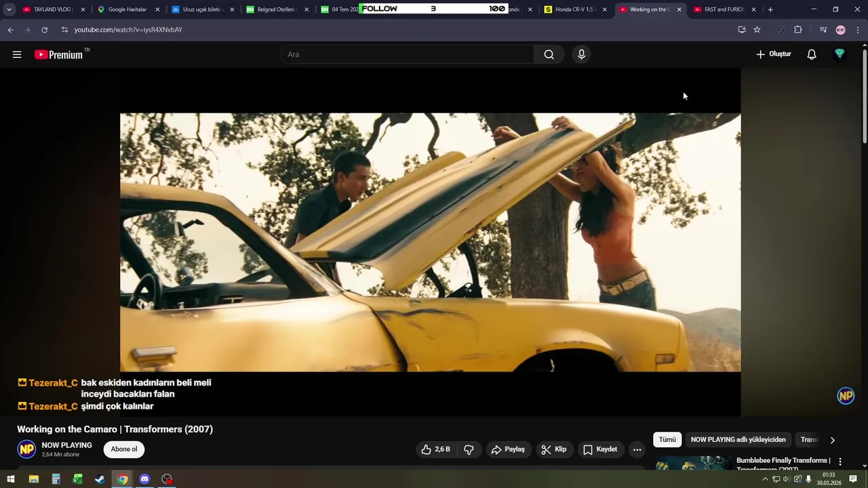Switch to the FAST and FURIOUS tab
The image size is (868, 488).
click(x=724, y=9)
